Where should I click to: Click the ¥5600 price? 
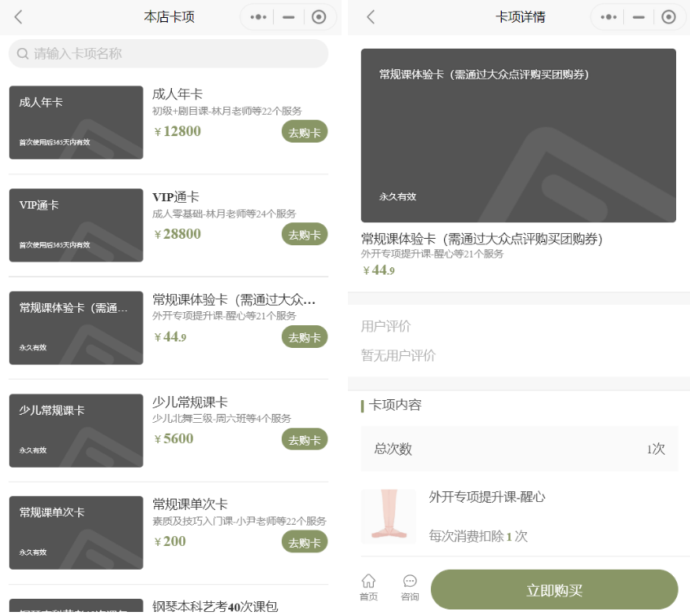pyautogui.click(x=174, y=438)
